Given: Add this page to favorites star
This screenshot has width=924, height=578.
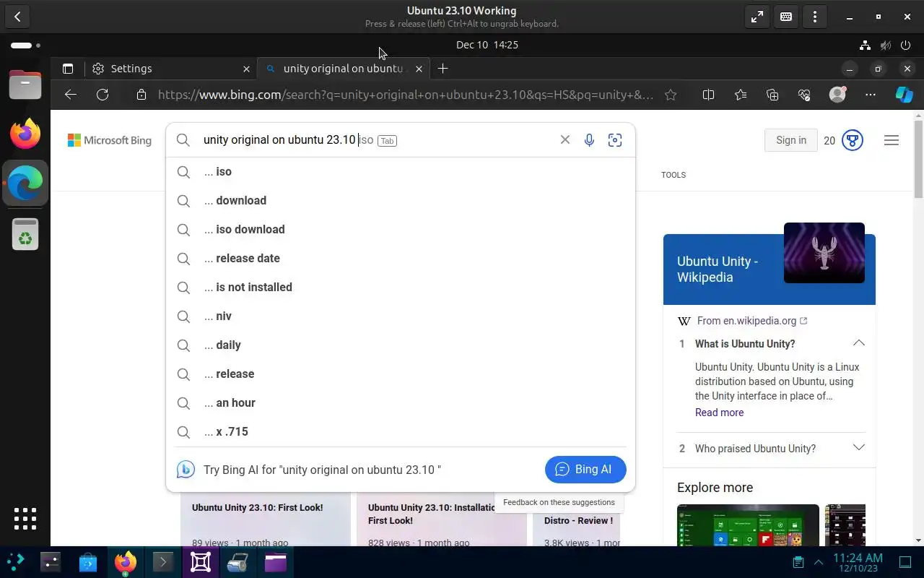Looking at the screenshot, I should pyautogui.click(x=671, y=95).
